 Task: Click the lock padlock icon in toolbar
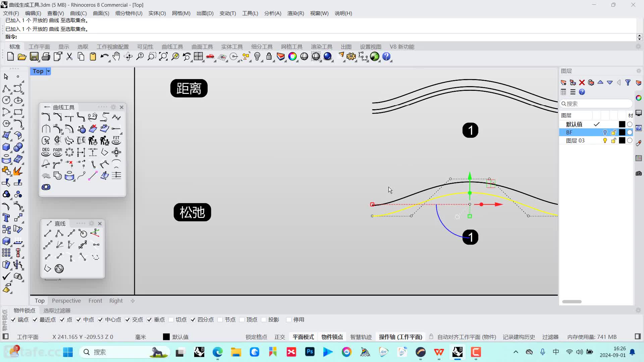(x=269, y=57)
